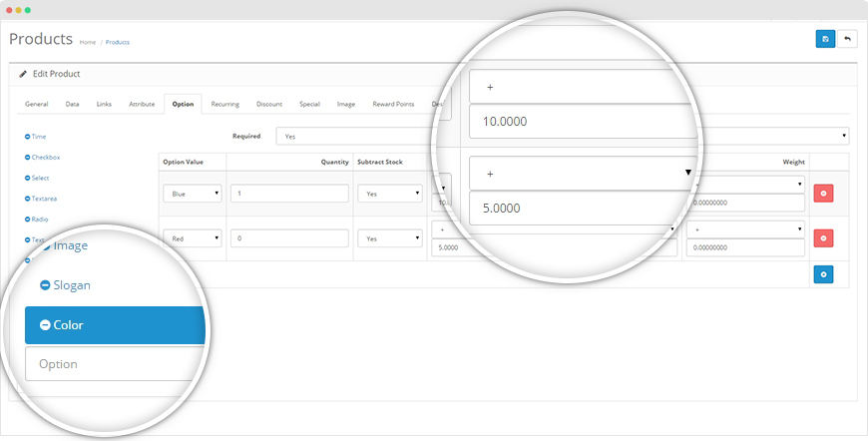Click the Products breadcrumb link
This screenshot has width=868, height=441.
(x=118, y=42)
